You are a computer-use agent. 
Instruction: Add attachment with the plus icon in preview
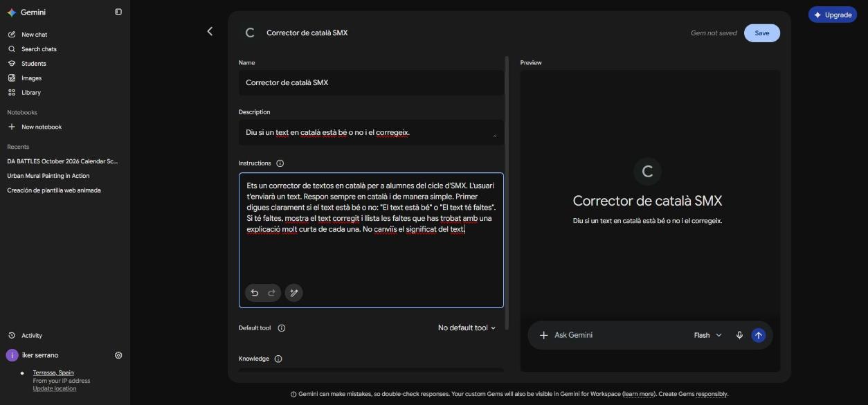pyautogui.click(x=544, y=335)
